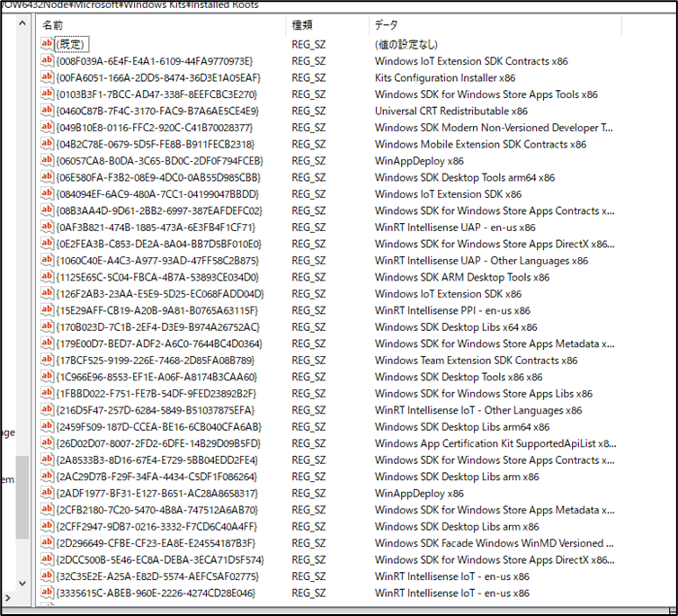The height and width of the screenshot is (616, 678).
Task: Select value {3335615C-ABEB-960E-2226-4274CD28E046}
Action: tap(156, 594)
